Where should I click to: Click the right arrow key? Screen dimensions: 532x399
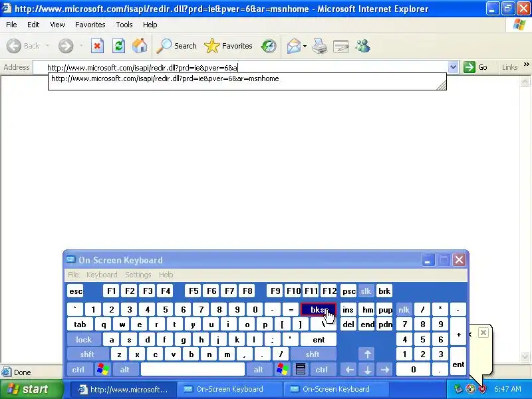(x=385, y=370)
